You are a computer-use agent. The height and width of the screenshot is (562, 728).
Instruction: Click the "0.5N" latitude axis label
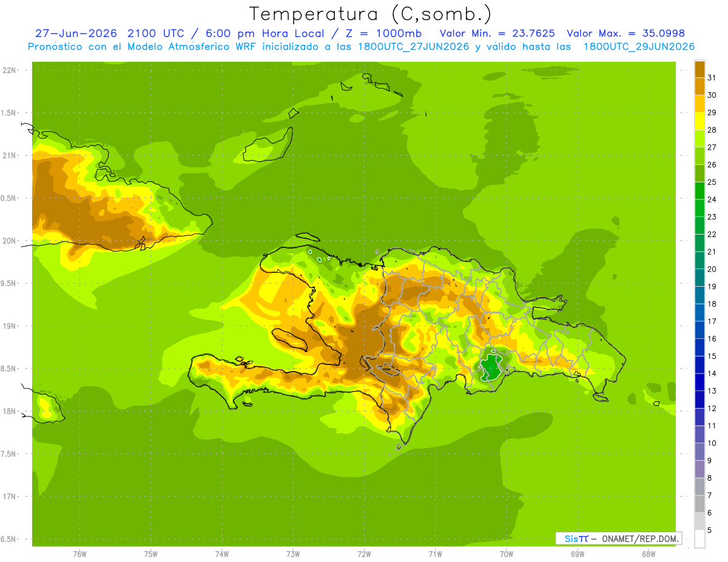[9, 198]
